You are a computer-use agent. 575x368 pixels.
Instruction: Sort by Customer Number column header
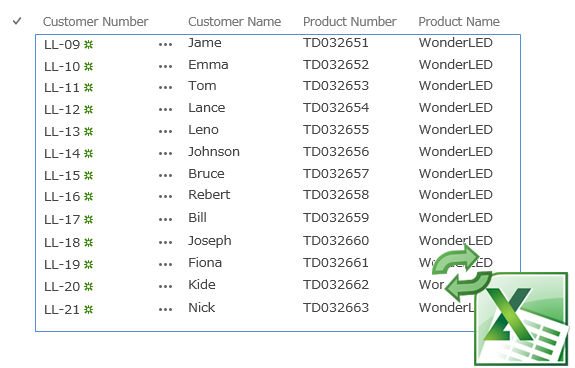[x=96, y=22]
